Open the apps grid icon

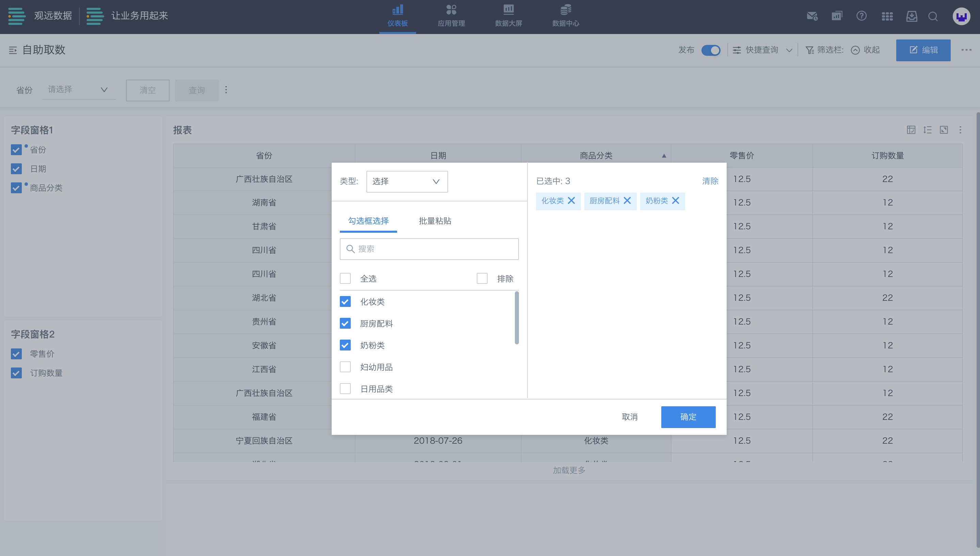887,16
